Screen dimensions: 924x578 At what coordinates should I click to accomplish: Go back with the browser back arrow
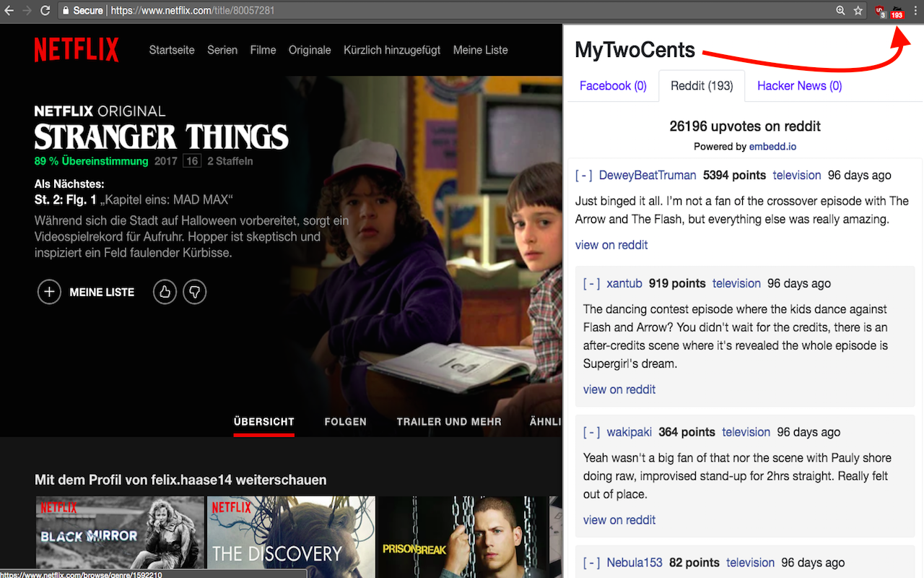point(9,11)
